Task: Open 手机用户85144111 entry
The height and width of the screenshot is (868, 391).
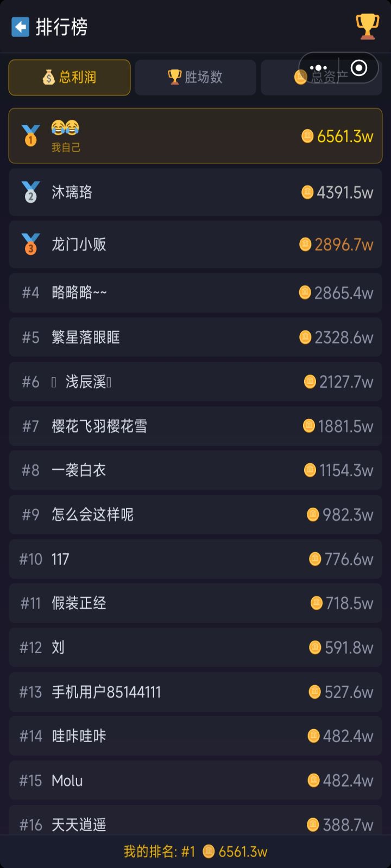Action: coord(195,692)
